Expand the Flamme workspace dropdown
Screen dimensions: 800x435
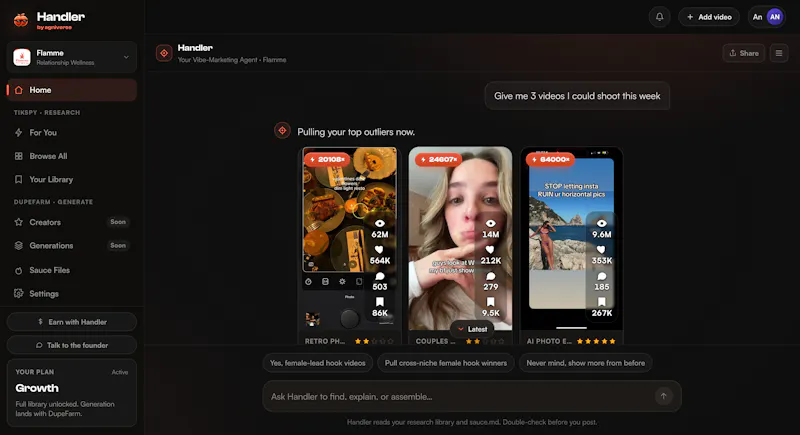(x=126, y=57)
